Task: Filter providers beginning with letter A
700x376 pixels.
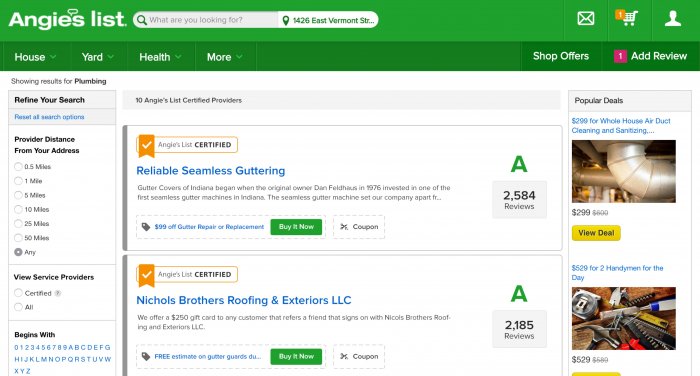Action: pyautogui.click(x=71, y=347)
